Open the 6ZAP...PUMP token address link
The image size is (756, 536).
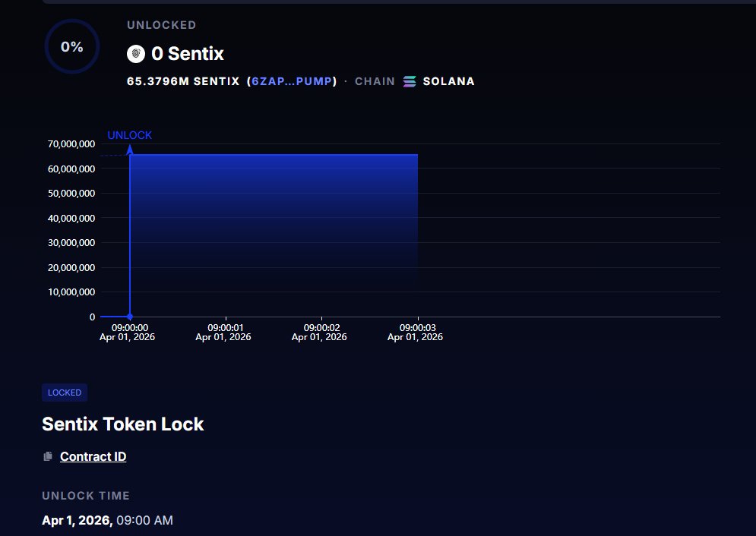click(x=293, y=81)
